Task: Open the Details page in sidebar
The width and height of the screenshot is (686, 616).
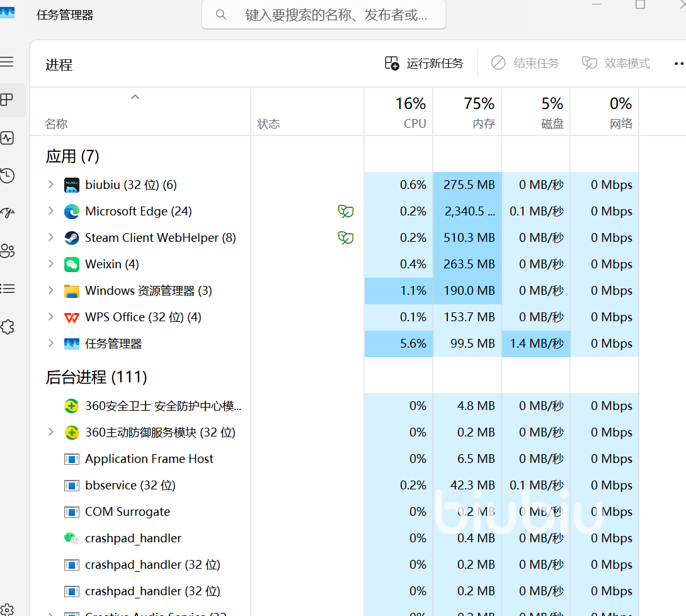Action: [x=8, y=289]
